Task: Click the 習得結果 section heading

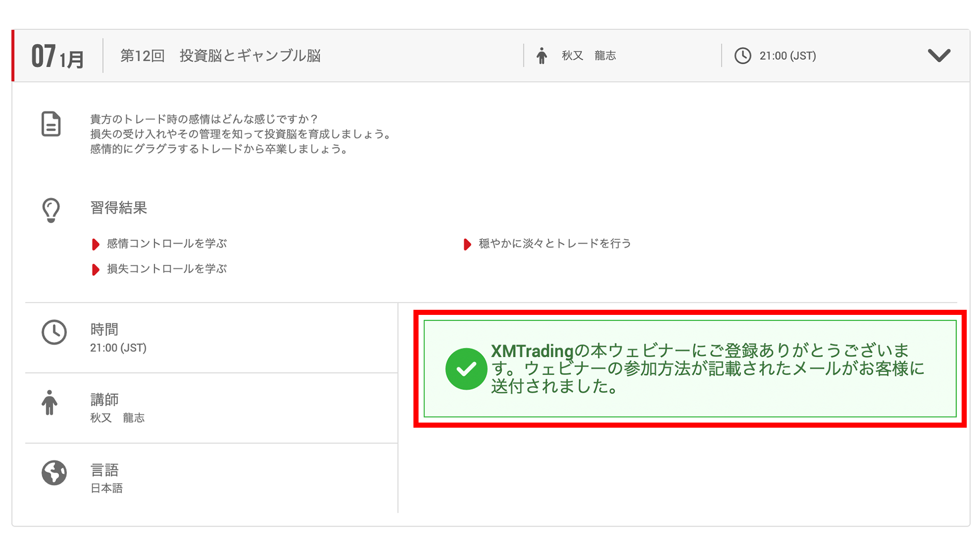Action: click(x=118, y=208)
